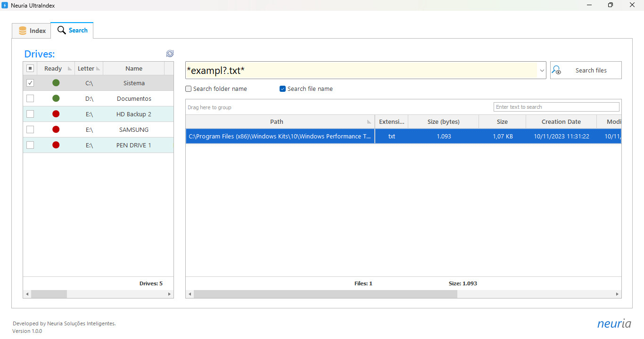Image resolution: width=644 pixels, height=339 pixels.
Task: Enable the Search folder name checkbox
Action: (188, 89)
